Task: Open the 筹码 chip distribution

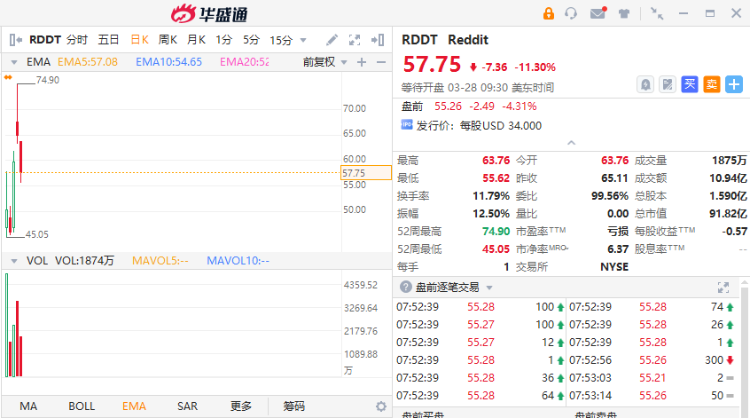Action: (x=294, y=407)
